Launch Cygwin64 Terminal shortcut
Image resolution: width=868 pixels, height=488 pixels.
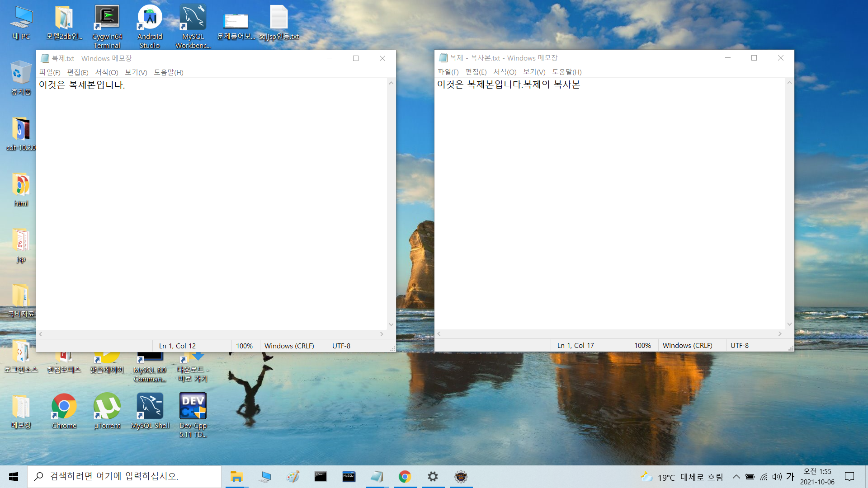pyautogui.click(x=107, y=18)
